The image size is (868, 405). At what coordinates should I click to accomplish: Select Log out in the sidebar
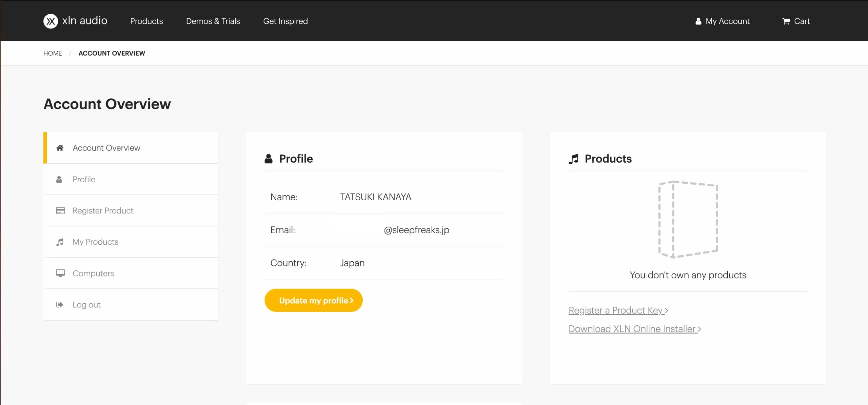[x=131, y=305]
